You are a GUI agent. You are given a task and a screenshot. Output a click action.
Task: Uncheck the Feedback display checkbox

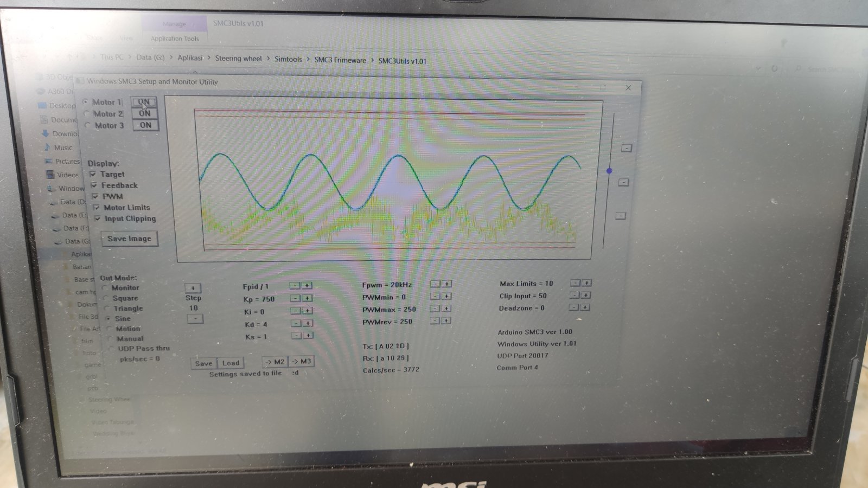click(94, 185)
